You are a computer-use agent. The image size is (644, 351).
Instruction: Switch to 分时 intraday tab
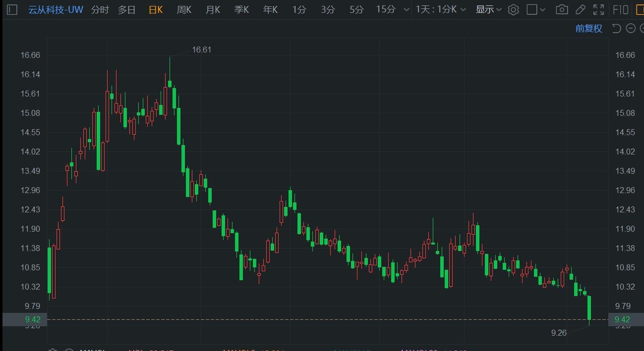coord(100,10)
